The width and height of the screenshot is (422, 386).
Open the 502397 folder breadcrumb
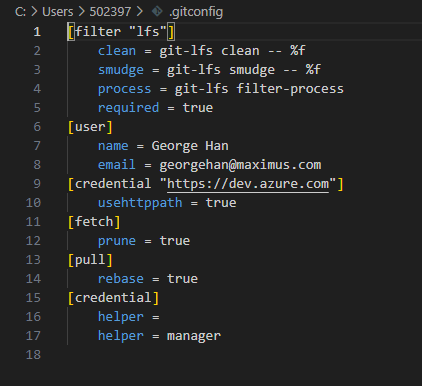pos(110,12)
